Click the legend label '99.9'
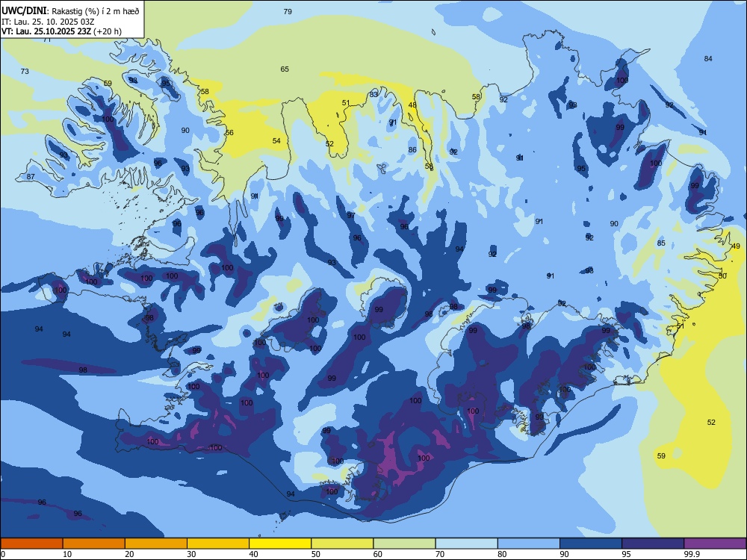This screenshot has height=560, width=747. click(691, 554)
